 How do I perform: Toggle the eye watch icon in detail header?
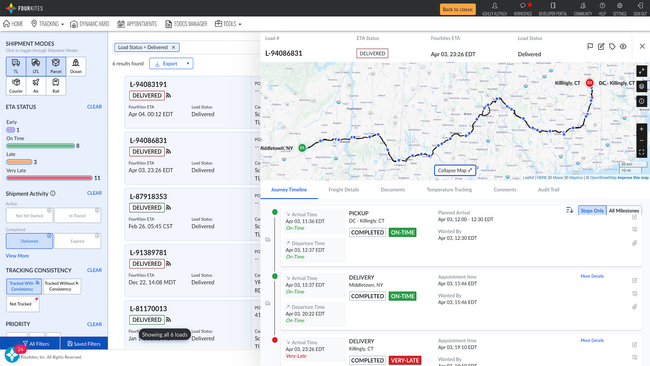623,46
